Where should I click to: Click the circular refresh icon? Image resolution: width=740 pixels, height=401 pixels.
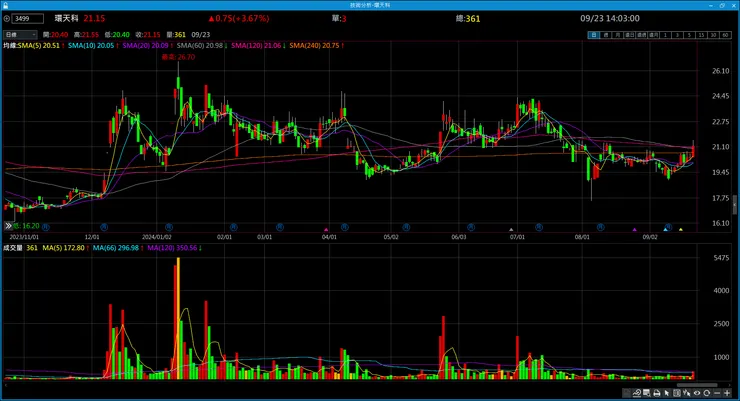[706, 393]
